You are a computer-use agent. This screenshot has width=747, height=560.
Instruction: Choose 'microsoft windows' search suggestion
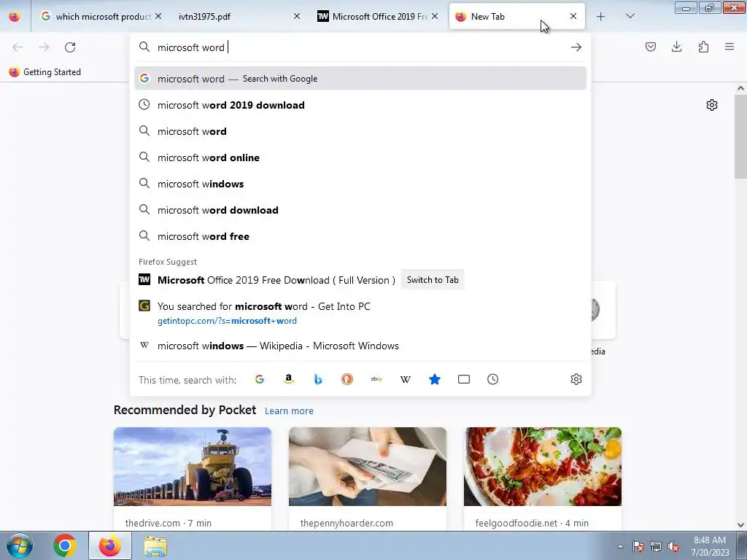(x=360, y=184)
